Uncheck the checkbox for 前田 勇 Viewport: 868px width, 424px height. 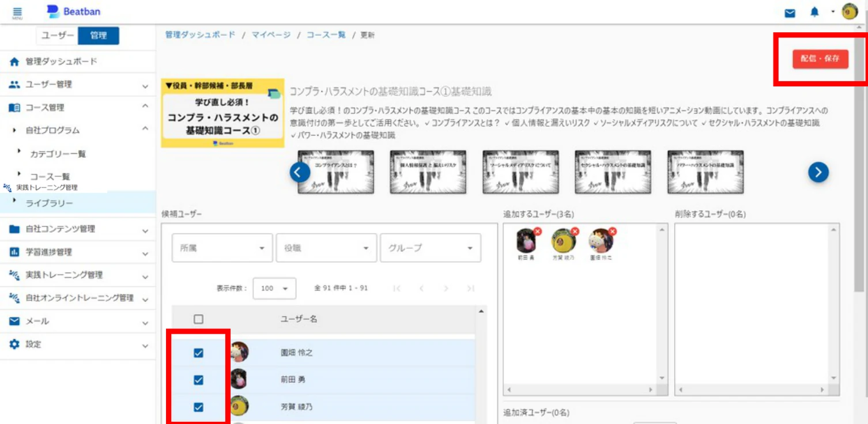(198, 380)
